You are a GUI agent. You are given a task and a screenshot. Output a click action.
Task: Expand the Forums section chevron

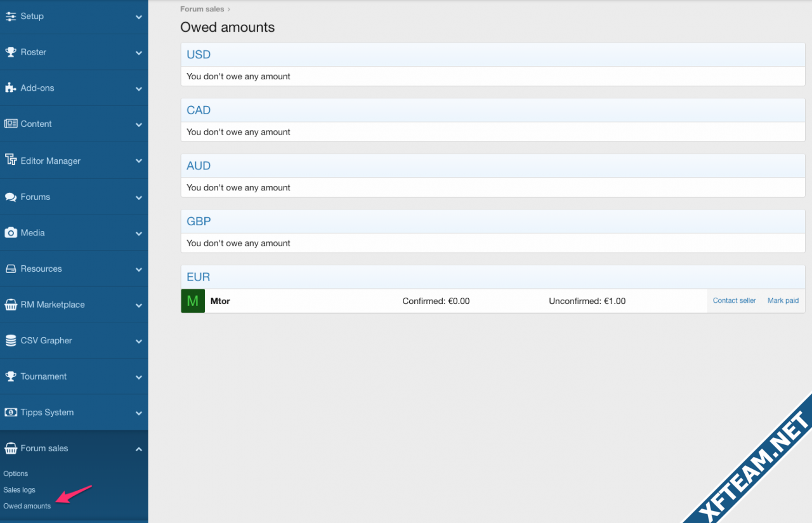[x=139, y=197]
